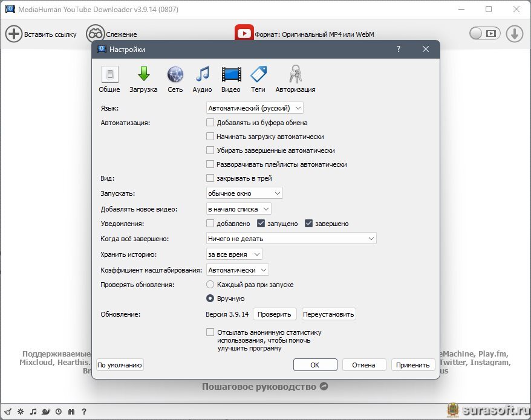Click the Применить button
531x420 pixels.
(413, 365)
